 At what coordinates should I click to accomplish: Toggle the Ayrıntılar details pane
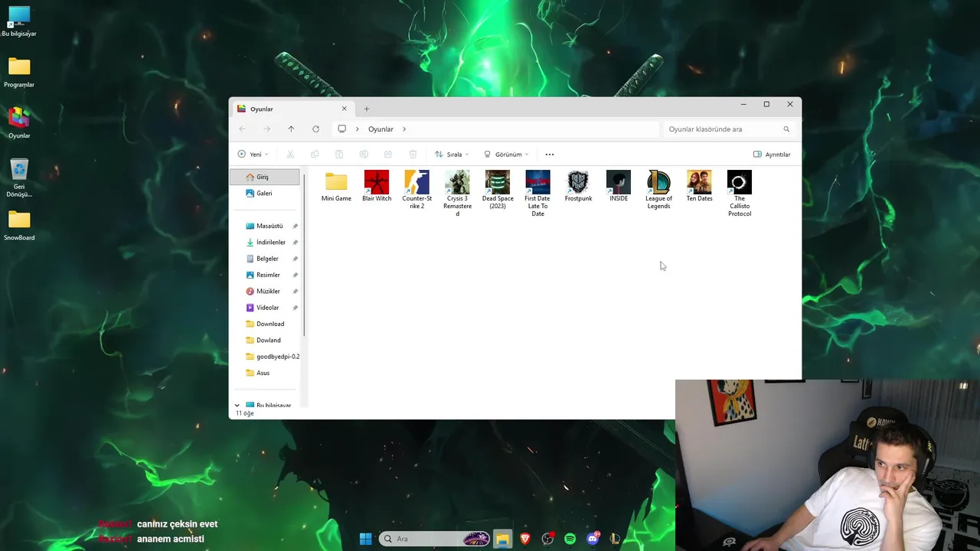(772, 154)
